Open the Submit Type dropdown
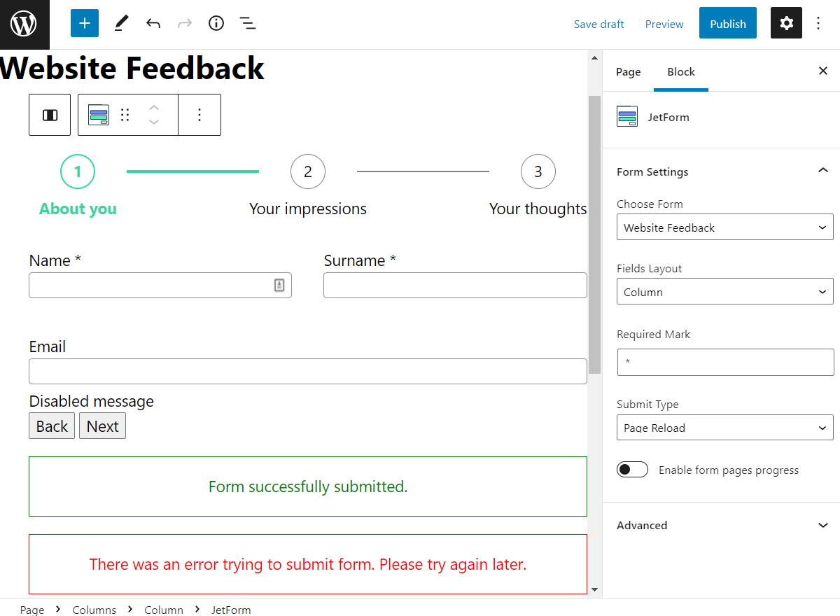 click(x=724, y=428)
